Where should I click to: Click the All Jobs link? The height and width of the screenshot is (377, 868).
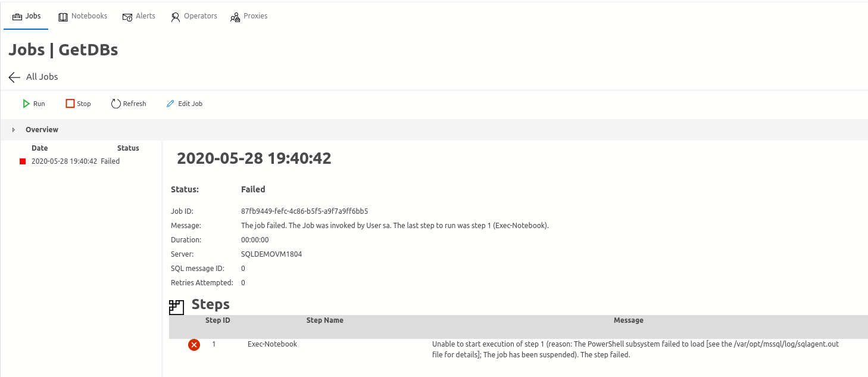click(x=42, y=77)
